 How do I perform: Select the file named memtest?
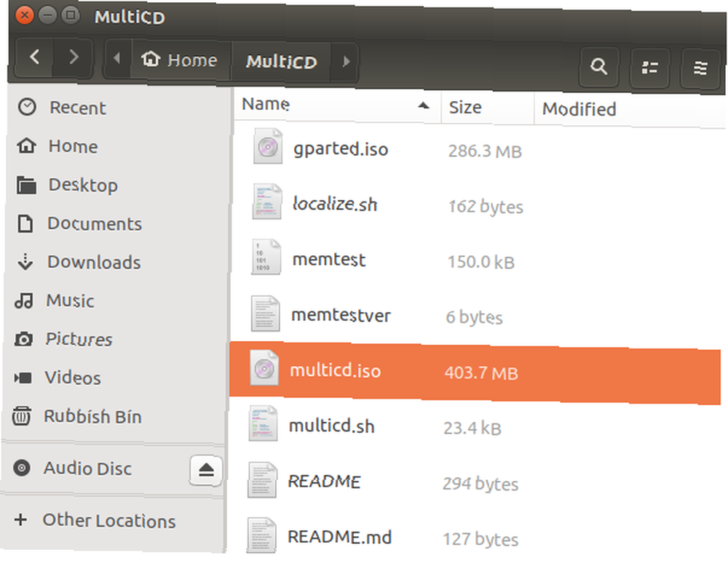[x=329, y=259]
